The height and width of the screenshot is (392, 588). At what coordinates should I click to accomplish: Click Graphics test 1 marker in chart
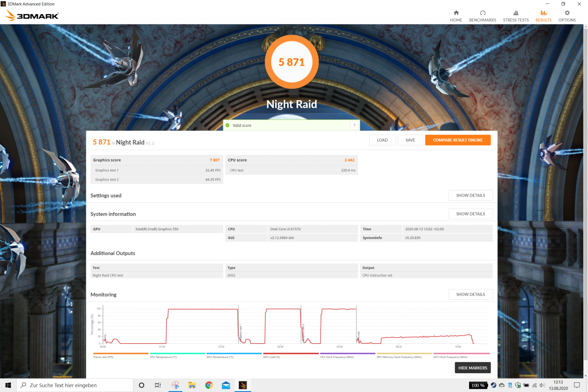[240, 333]
